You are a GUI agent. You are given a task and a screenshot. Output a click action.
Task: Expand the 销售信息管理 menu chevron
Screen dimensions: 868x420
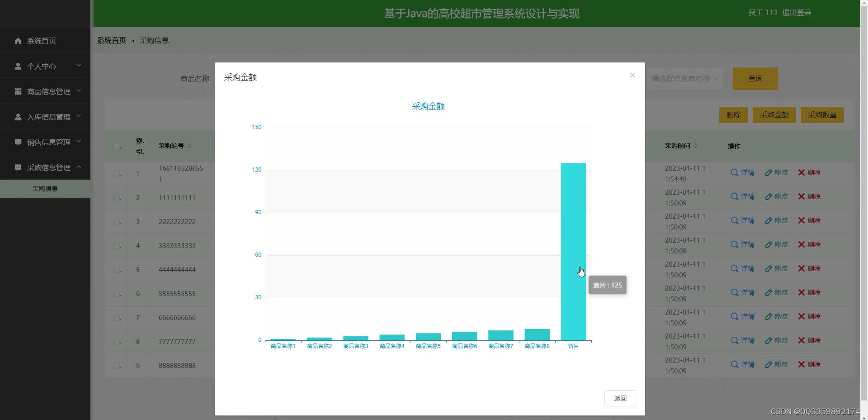[79, 142]
